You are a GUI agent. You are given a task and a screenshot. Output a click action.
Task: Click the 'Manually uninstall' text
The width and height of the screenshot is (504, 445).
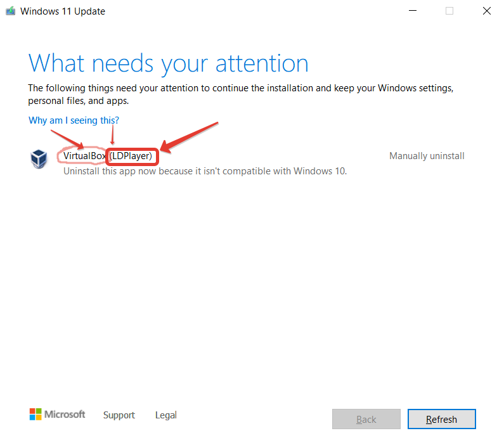[427, 156]
